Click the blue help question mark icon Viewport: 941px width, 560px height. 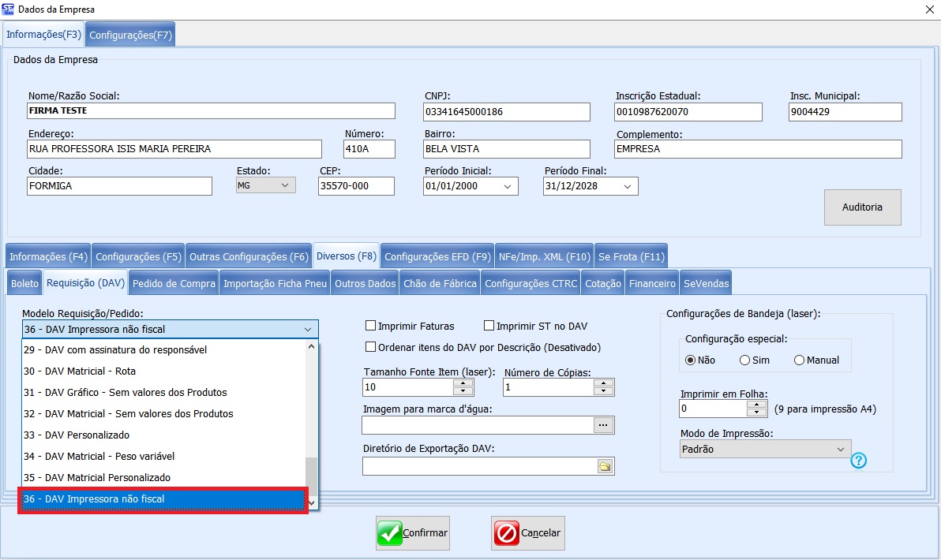pyautogui.click(x=859, y=461)
